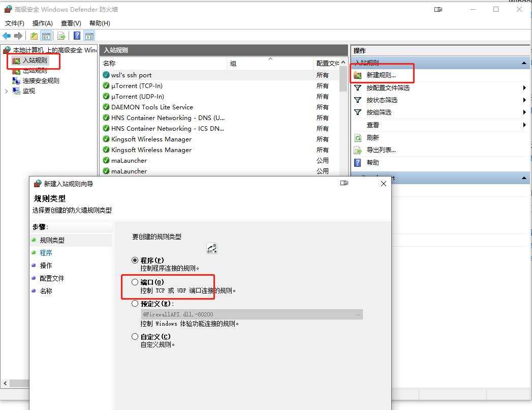
Task: Click the 规则类型 wizard step
Action: click(52, 240)
